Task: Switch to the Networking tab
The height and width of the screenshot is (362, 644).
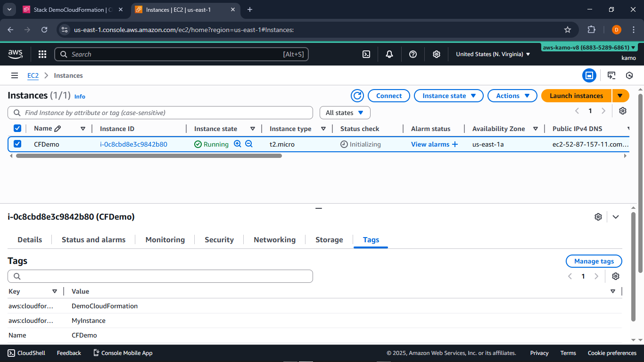Action: click(274, 239)
